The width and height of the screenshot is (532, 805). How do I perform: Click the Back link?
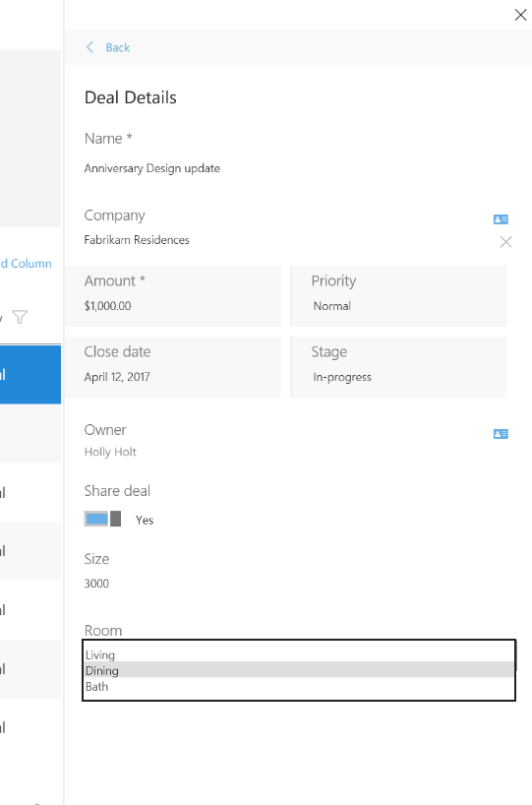point(117,48)
